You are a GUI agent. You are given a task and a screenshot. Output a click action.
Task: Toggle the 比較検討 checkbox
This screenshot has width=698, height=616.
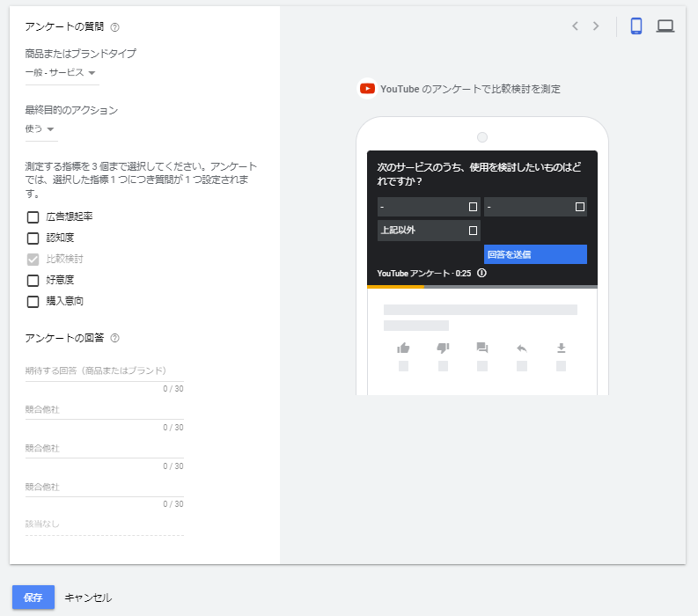pyautogui.click(x=33, y=259)
